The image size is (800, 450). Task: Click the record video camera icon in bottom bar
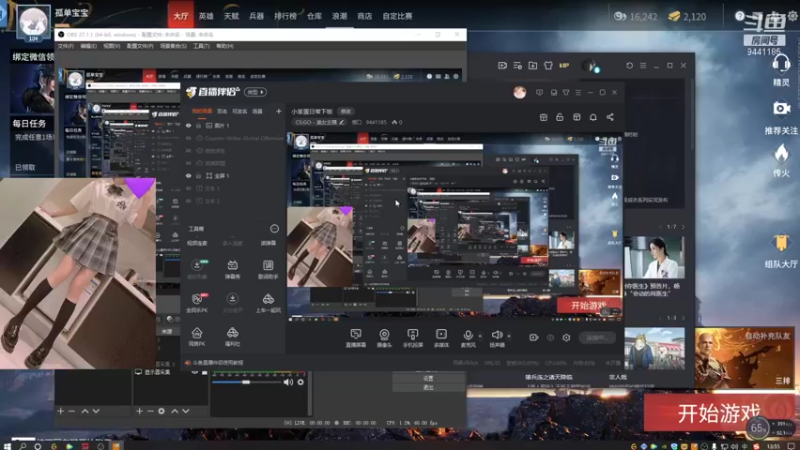click(534, 337)
